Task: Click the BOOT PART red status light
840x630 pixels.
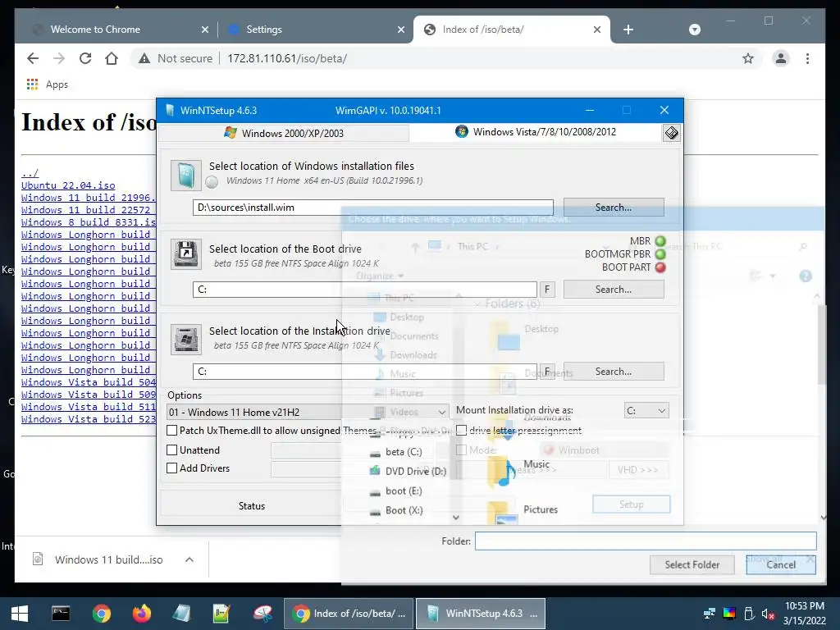Action: point(660,267)
